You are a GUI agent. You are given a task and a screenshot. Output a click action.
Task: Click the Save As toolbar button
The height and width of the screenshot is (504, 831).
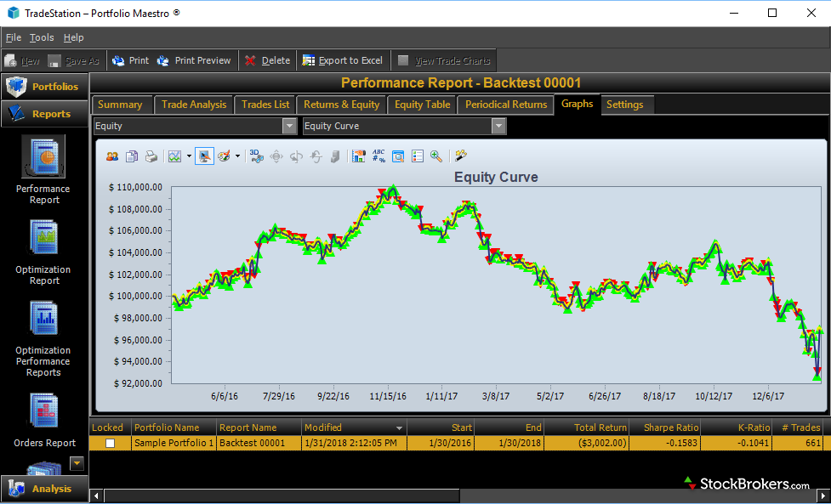74,61
